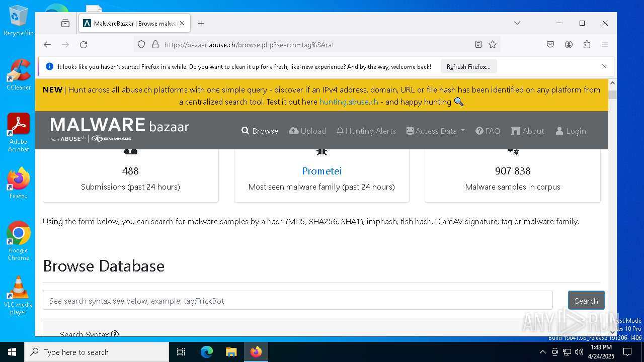Click the Refresh Firefox button
The height and width of the screenshot is (362, 644).
click(468, 66)
